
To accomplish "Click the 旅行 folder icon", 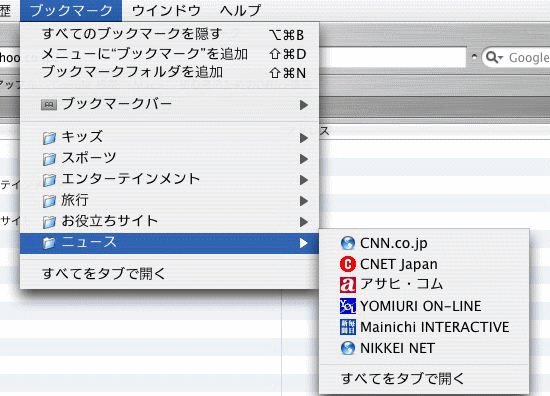I will tap(49, 201).
